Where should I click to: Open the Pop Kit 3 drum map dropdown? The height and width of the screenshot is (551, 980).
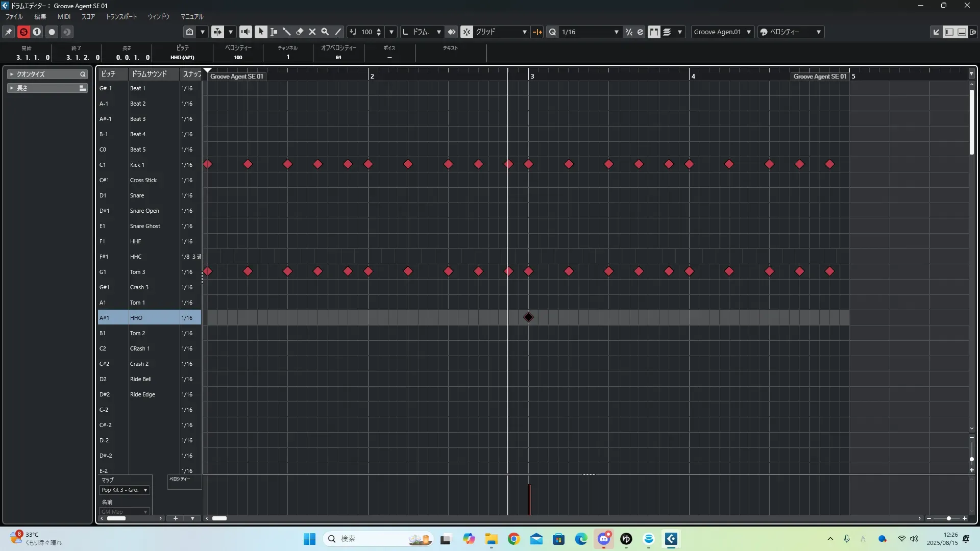click(125, 490)
